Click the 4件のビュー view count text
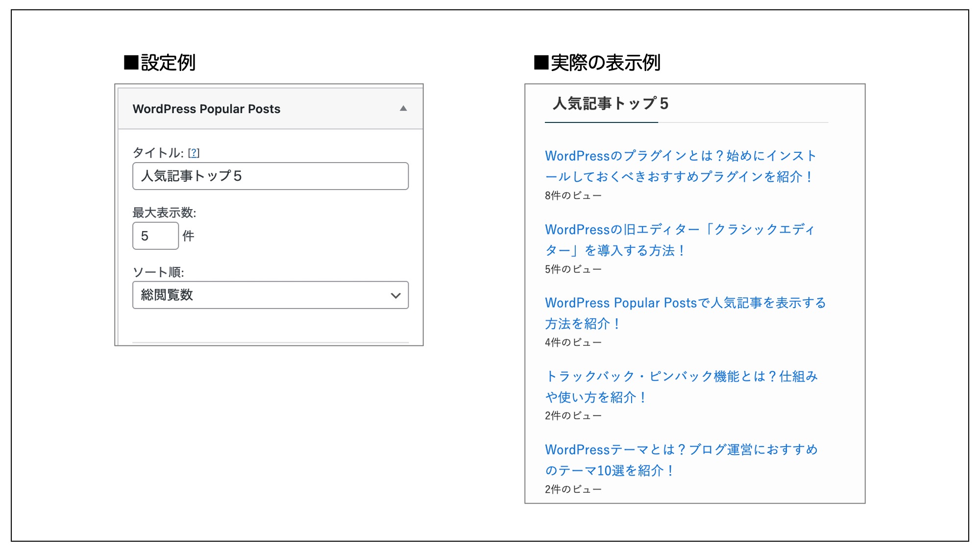Viewport: 980px width, 551px height. [573, 342]
